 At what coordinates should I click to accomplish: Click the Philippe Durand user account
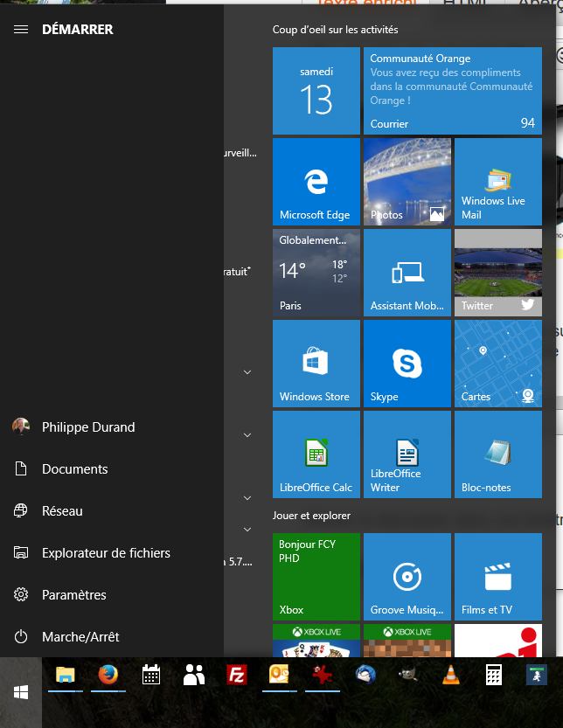87,427
